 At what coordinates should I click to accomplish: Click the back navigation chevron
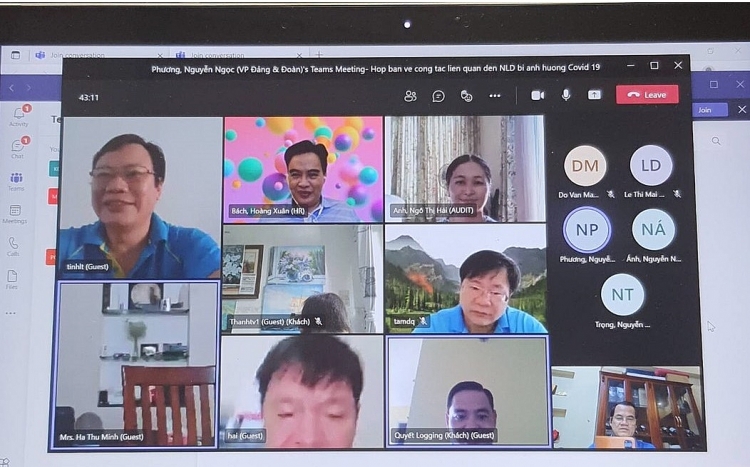point(12,88)
